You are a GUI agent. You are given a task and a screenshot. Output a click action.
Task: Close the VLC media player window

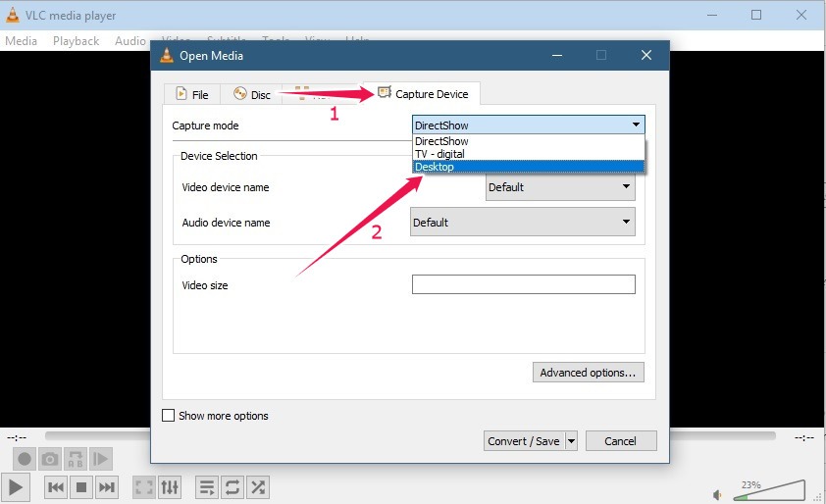(801, 15)
